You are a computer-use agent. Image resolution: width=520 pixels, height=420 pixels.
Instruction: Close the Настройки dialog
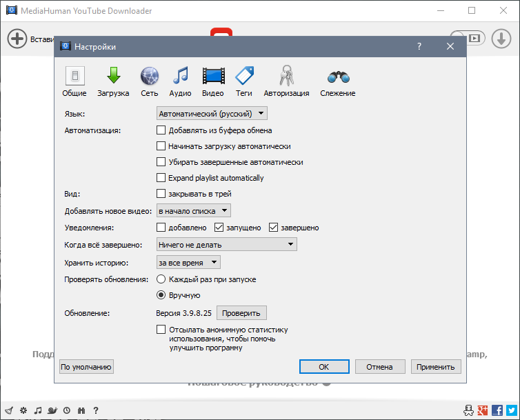pos(450,46)
